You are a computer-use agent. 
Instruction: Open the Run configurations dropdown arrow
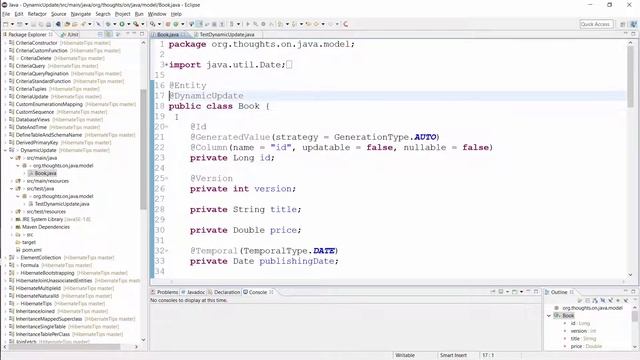(x=129, y=24)
